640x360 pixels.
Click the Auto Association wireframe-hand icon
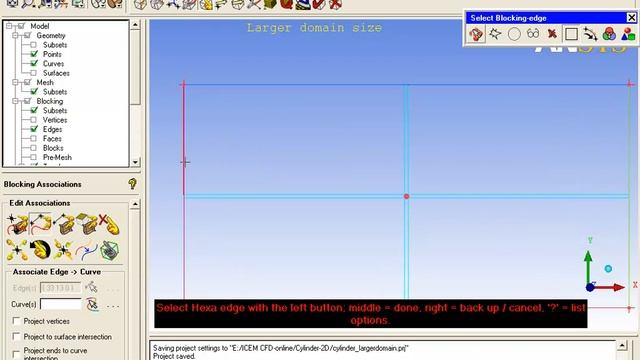tap(109, 250)
